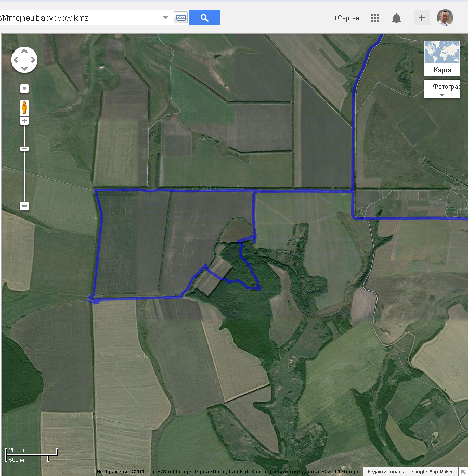
Task: Click the blue search magnifier button
Action: pos(204,18)
